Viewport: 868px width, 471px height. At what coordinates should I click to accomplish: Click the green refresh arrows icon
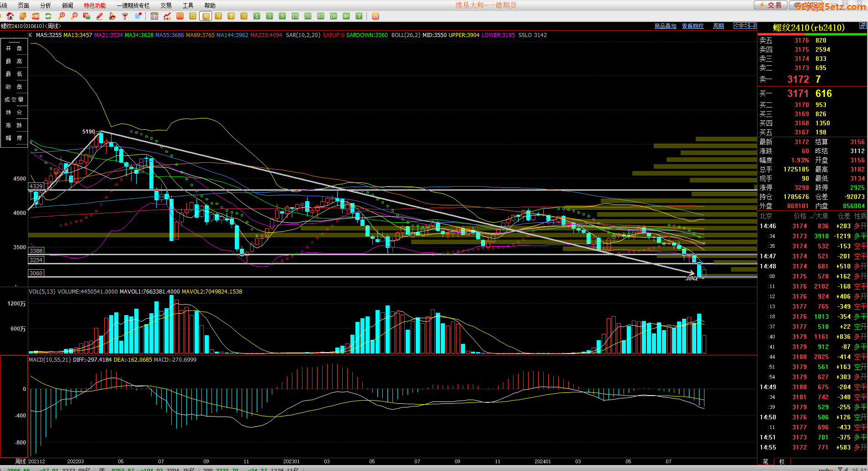pos(48,16)
